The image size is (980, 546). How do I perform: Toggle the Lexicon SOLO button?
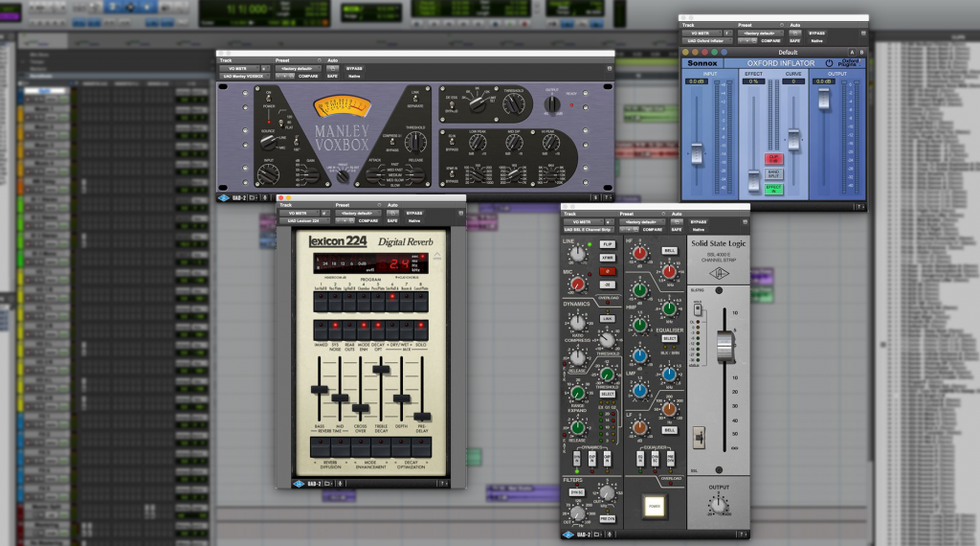pyautogui.click(x=421, y=330)
